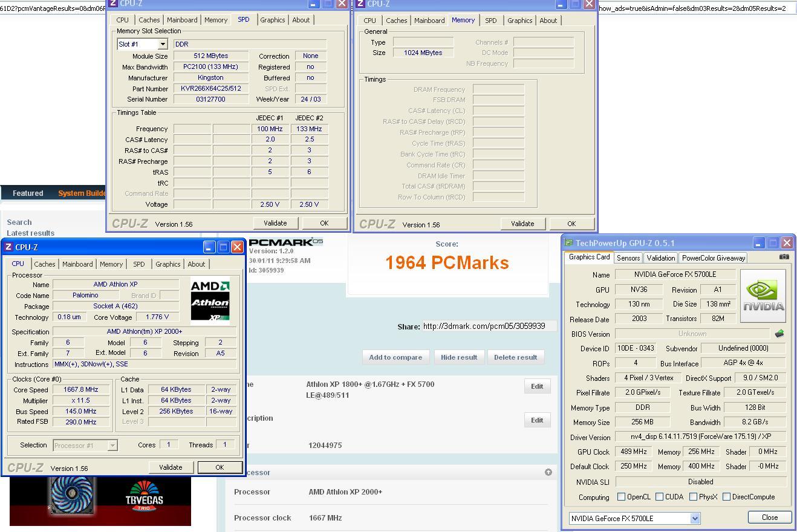
Task: Select the 1964 PCMarks score text
Action: click(447, 263)
